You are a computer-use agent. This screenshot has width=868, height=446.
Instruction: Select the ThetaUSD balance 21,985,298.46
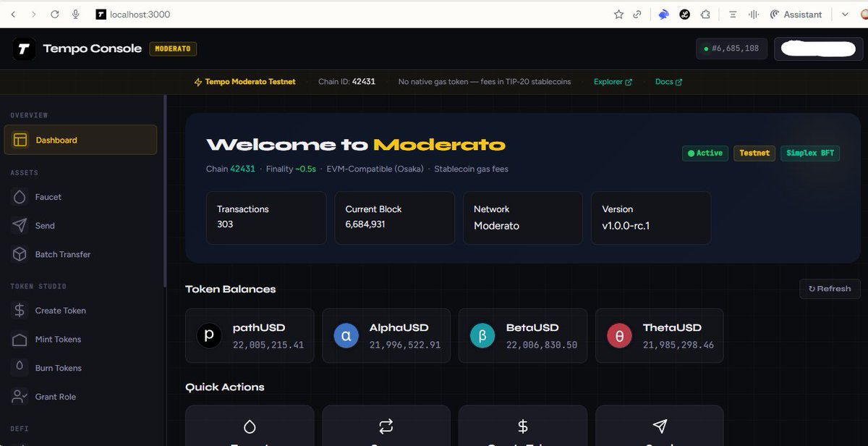point(678,345)
